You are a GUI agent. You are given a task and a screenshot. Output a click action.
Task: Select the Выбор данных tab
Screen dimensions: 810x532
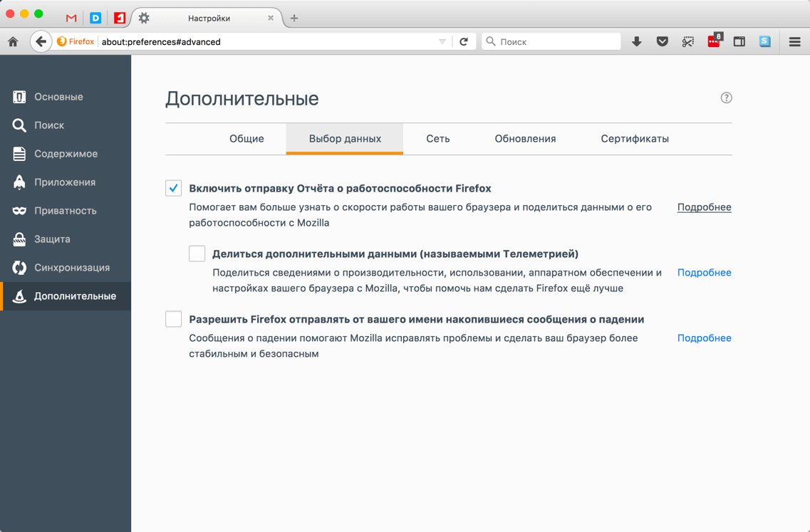point(345,138)
